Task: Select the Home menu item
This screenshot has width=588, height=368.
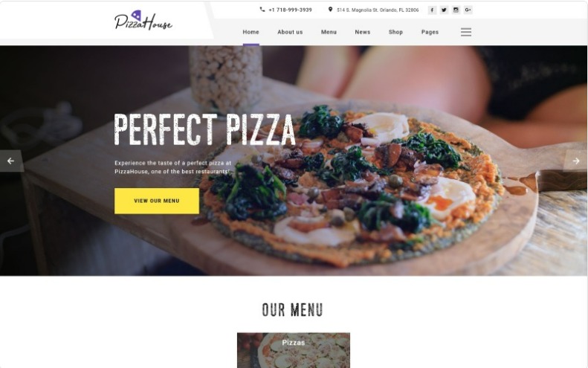Action: click(x=251, y=32)
